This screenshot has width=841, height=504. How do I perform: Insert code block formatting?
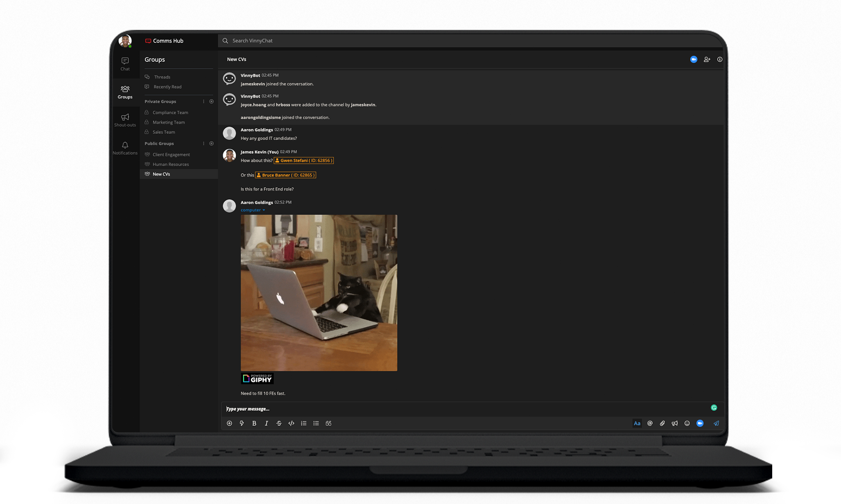(x=291, y=423)
